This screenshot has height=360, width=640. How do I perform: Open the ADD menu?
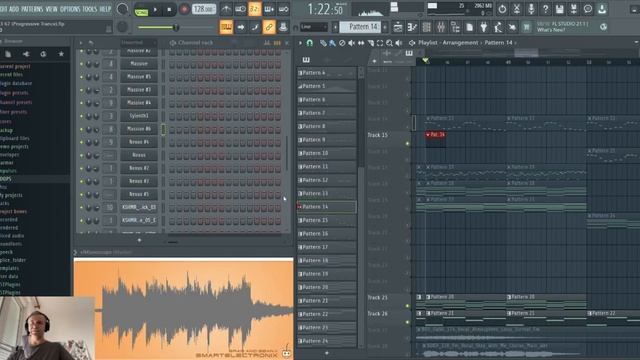tap(14, 9)
